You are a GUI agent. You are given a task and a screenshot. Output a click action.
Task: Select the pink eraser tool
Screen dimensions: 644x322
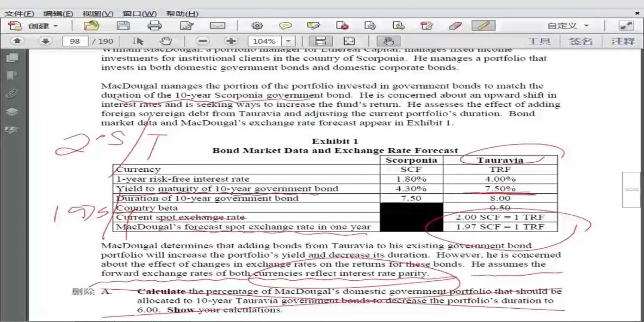(x=455, y=26)
